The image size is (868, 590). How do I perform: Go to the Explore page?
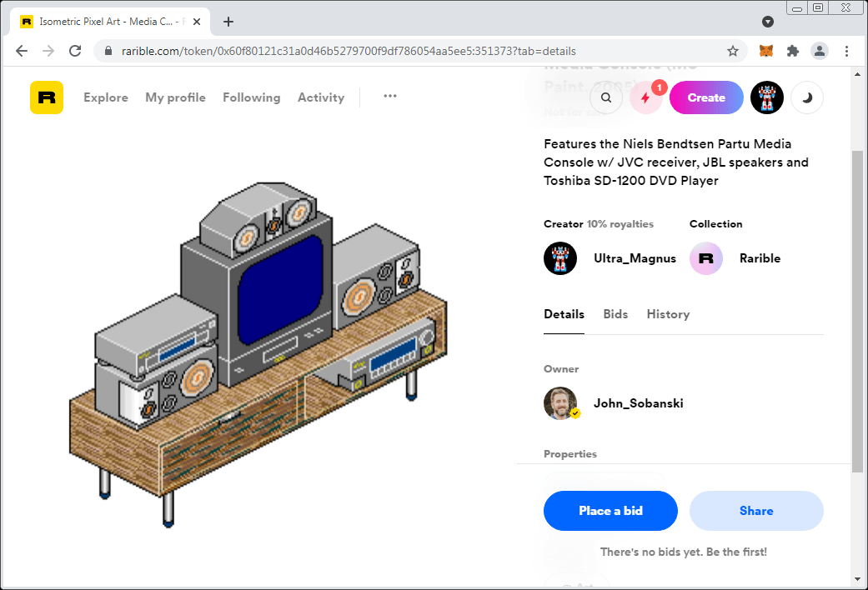click(106, 97)
